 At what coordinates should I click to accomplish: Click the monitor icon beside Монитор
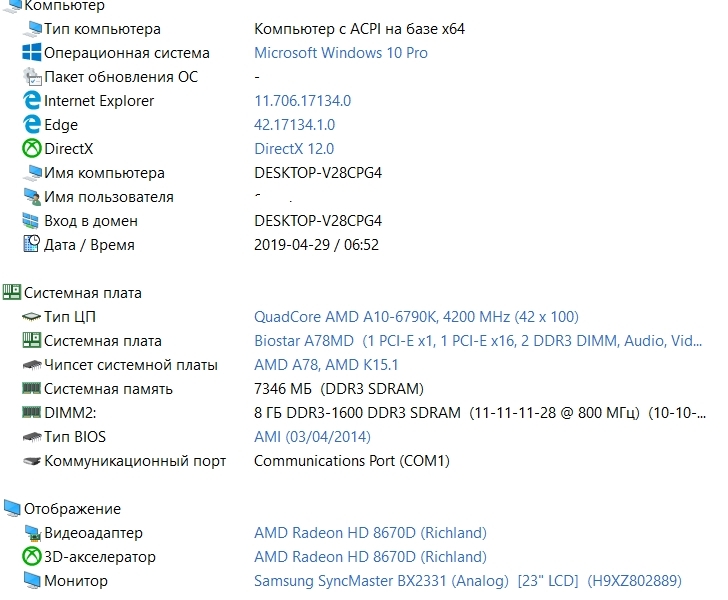32,580
